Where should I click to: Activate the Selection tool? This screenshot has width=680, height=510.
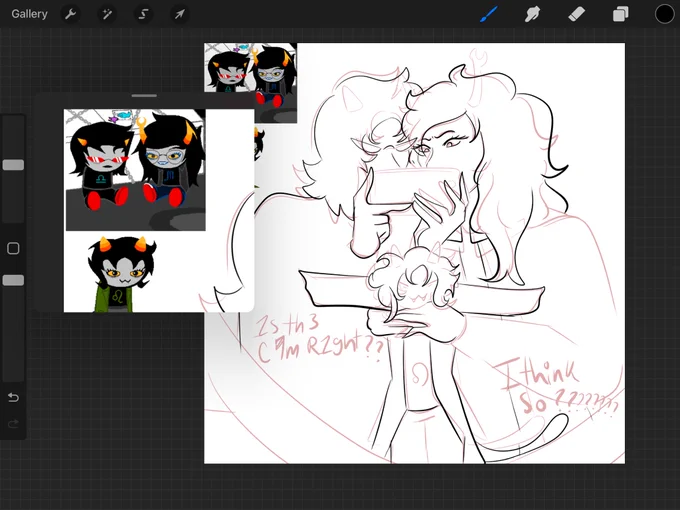pyautogui.click(x=143, y=14)
